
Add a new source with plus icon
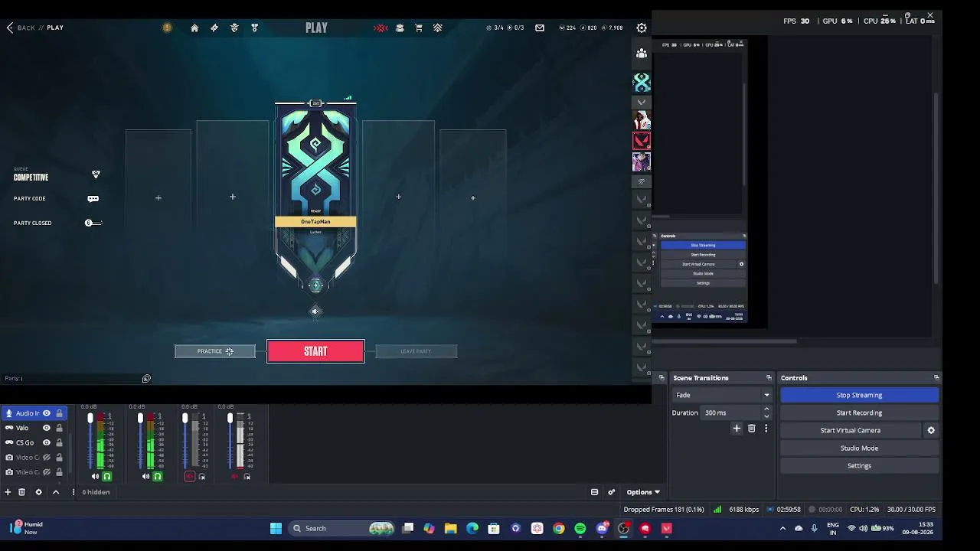point(8,492)
